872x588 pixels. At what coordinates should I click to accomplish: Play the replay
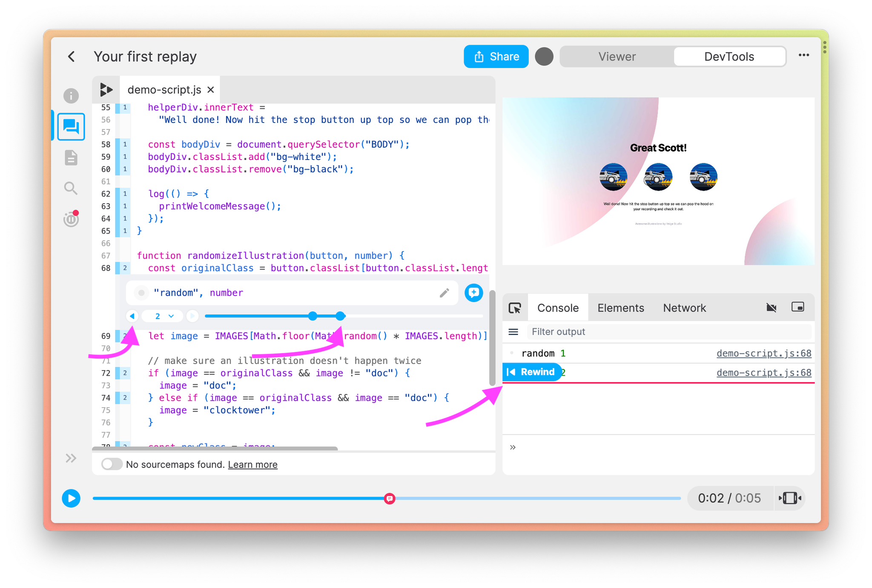(x=71, y=498)
